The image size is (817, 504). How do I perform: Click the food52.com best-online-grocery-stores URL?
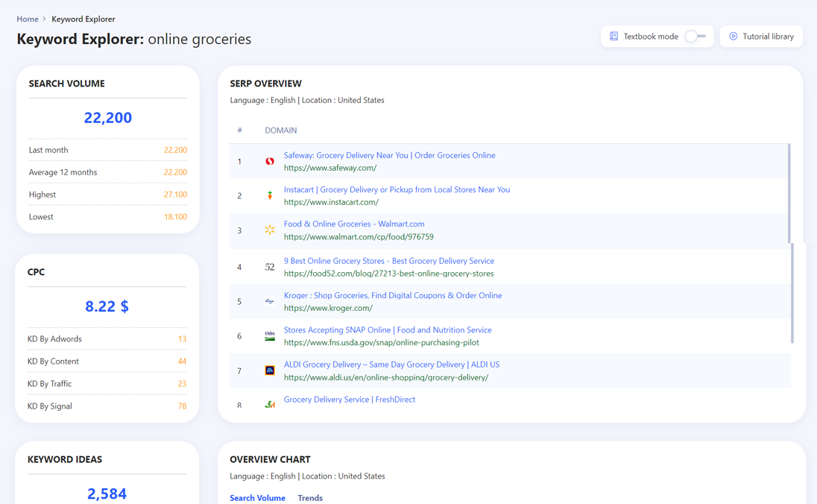(388, 274)
